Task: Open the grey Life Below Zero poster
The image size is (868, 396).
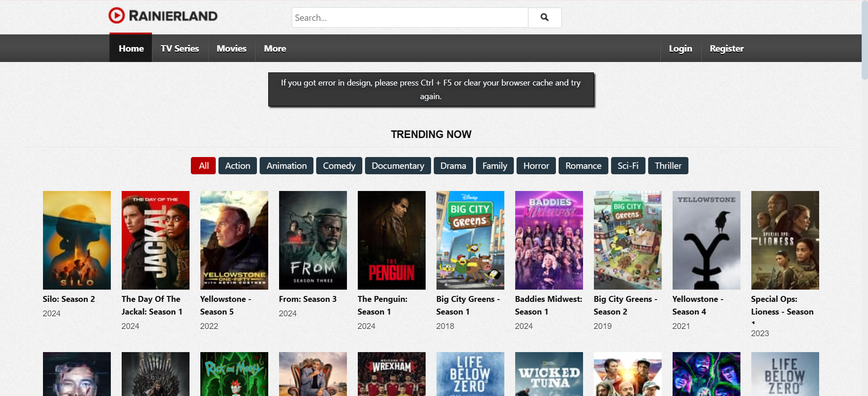Action: (x=785, y=374)
